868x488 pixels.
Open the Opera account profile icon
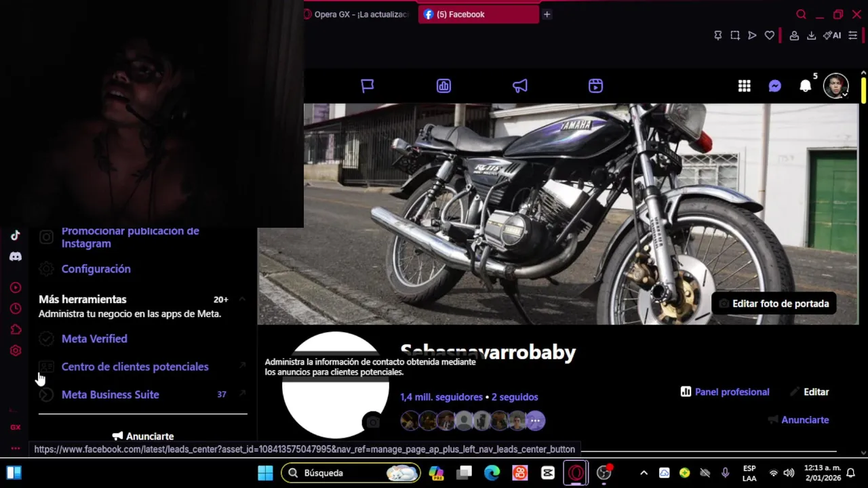tap(794, 35)
